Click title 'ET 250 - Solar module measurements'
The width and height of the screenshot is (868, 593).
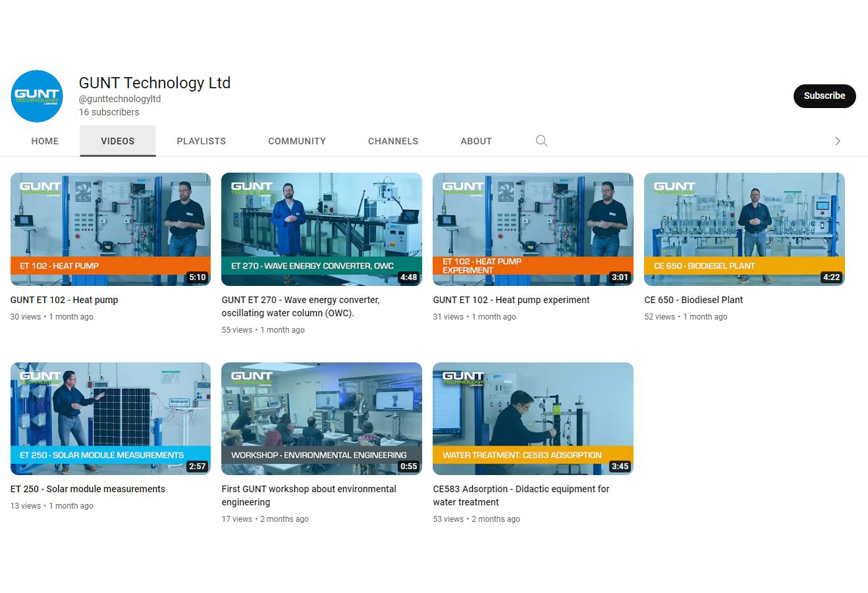click(x=88, y=489)
